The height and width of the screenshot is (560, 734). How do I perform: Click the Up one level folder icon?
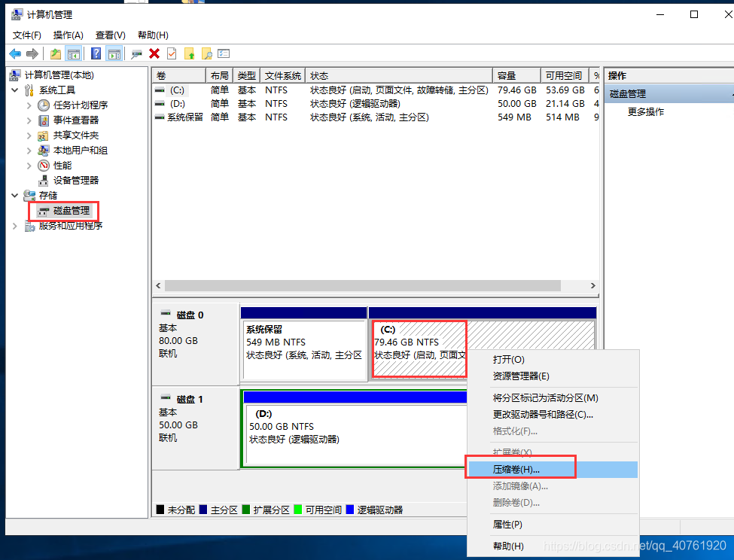(56, 53)
